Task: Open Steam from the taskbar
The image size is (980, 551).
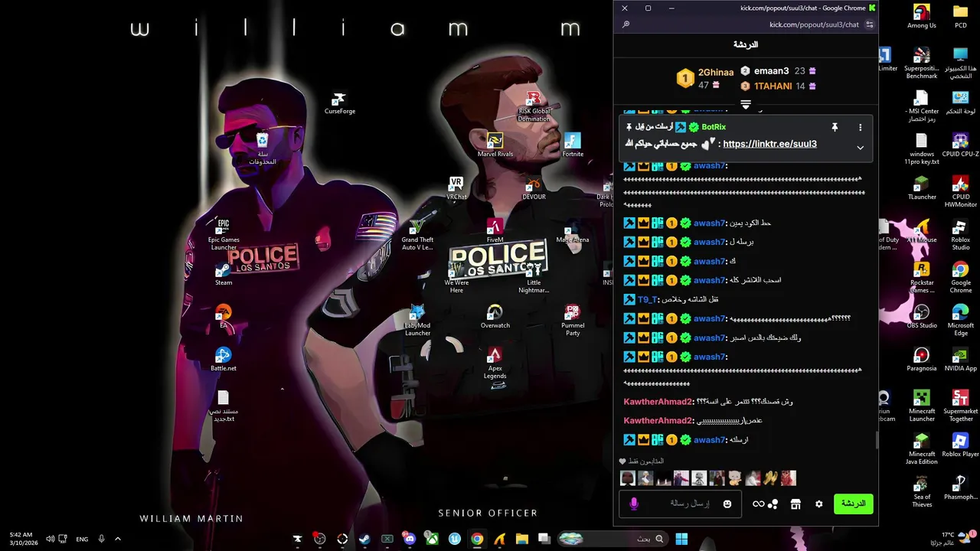Action: (x=364, y=540)
